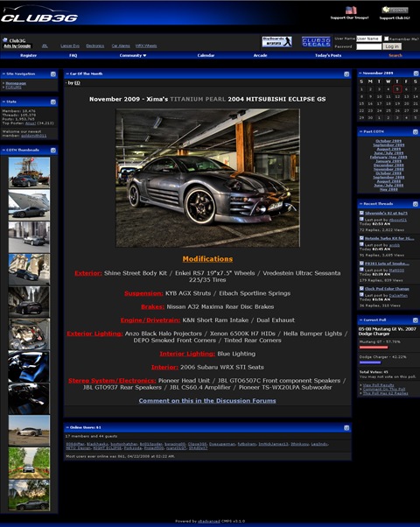Viewport: 420px width, 527px height.
Task: Select November 5 in the calendar
Action: pos(397,89)
